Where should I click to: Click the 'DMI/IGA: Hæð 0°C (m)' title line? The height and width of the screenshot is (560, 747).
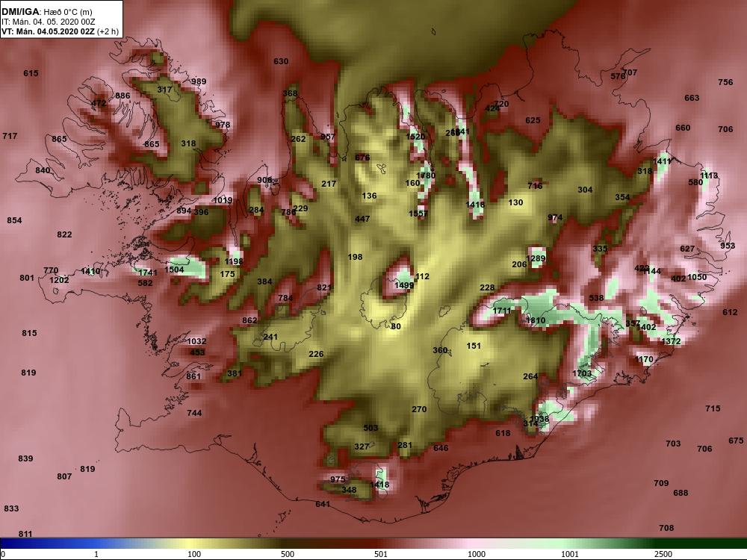click(47, 12)
